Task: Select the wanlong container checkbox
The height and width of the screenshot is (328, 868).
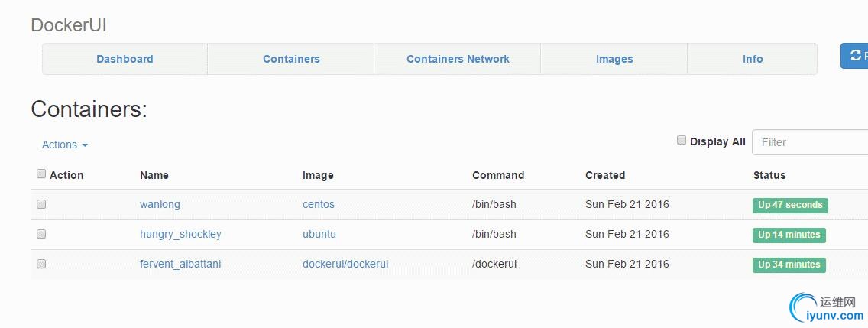Action: tap(41, 204)
